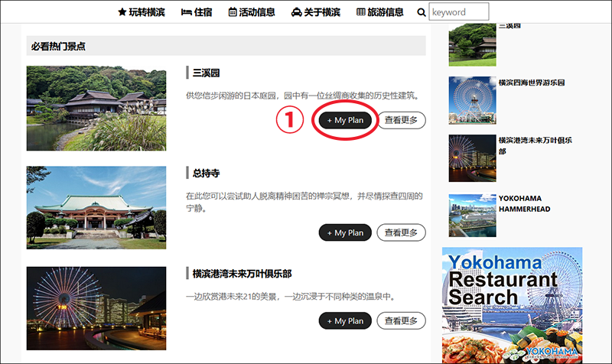
Task: Add 横滨港湾未来万叶俱乐部 to My Plan
Action: click(345, 321)
